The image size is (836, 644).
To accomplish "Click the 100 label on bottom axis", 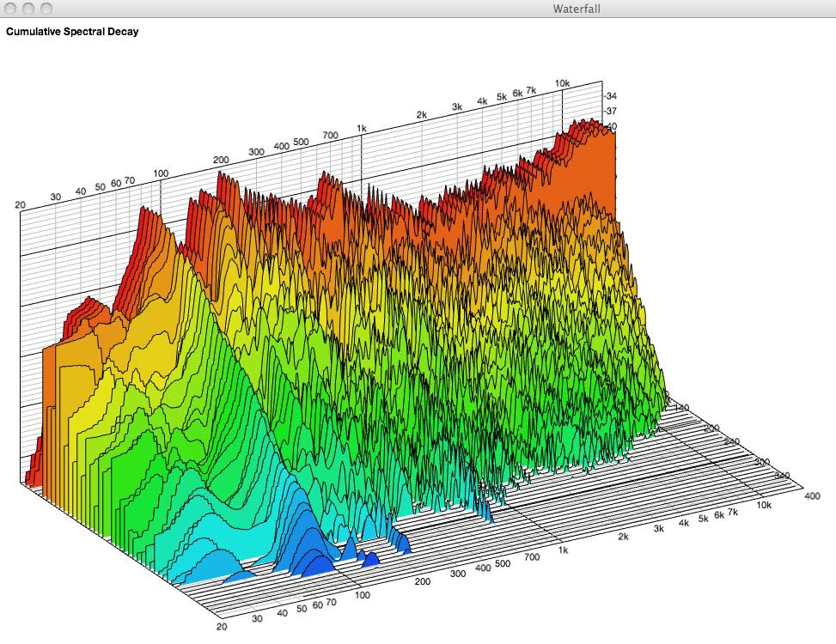I will point(363,595).
